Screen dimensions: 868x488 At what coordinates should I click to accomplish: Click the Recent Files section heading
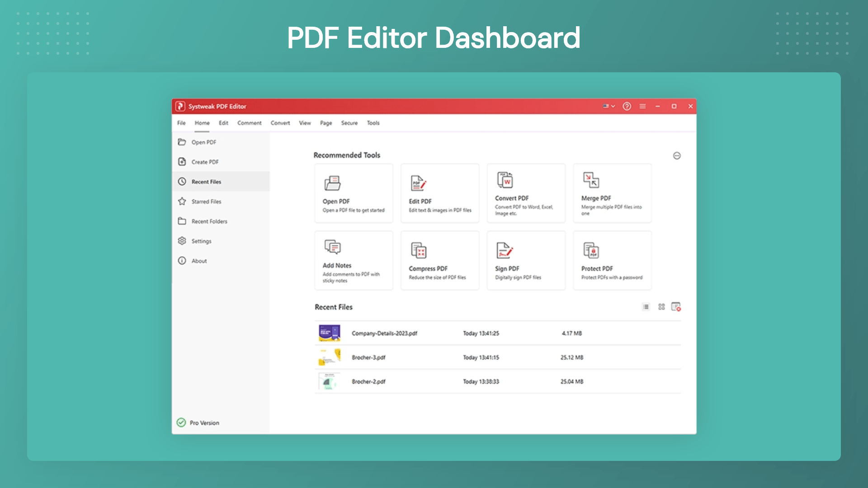click(x=334, y=307)
